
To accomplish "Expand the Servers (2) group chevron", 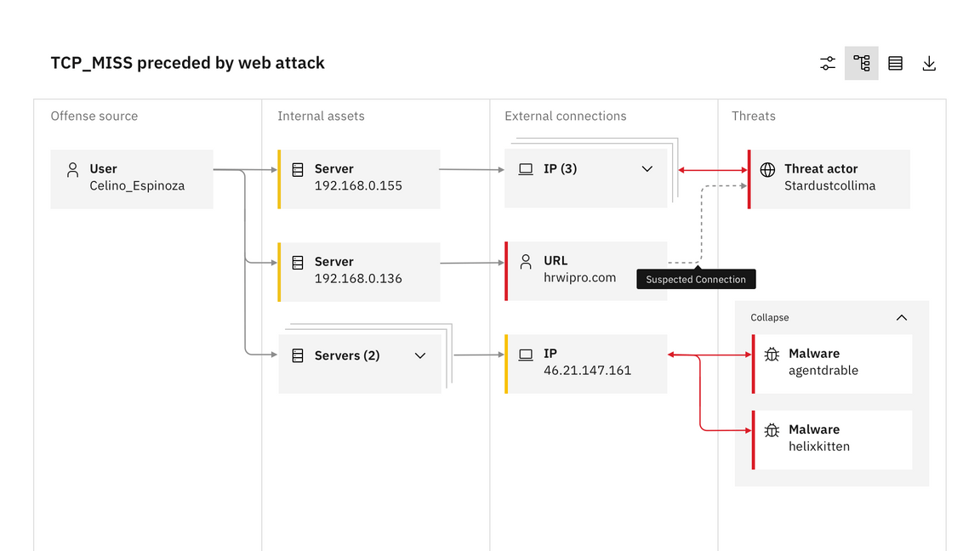I will point(420,355).
